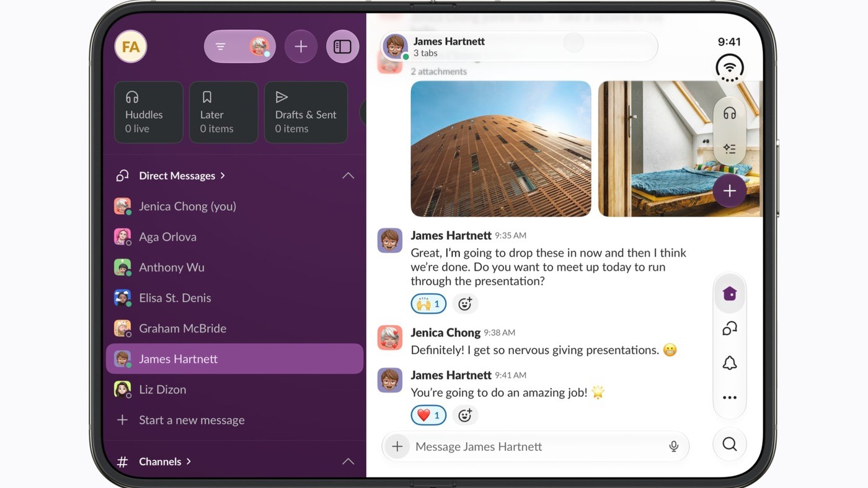This screenshot has height=488, width=868.
Task: Tap the purple floating plus button
Action: click(x=730, y=190)
